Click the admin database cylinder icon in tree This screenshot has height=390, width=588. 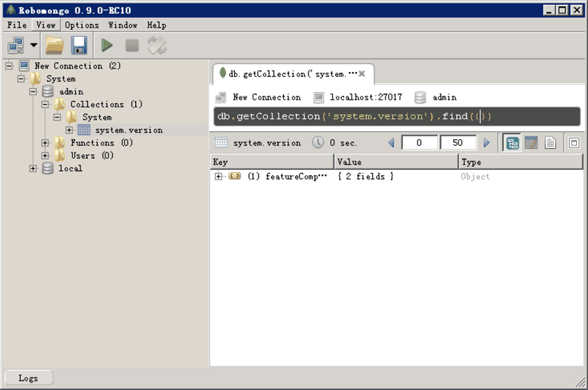[48, 91]
